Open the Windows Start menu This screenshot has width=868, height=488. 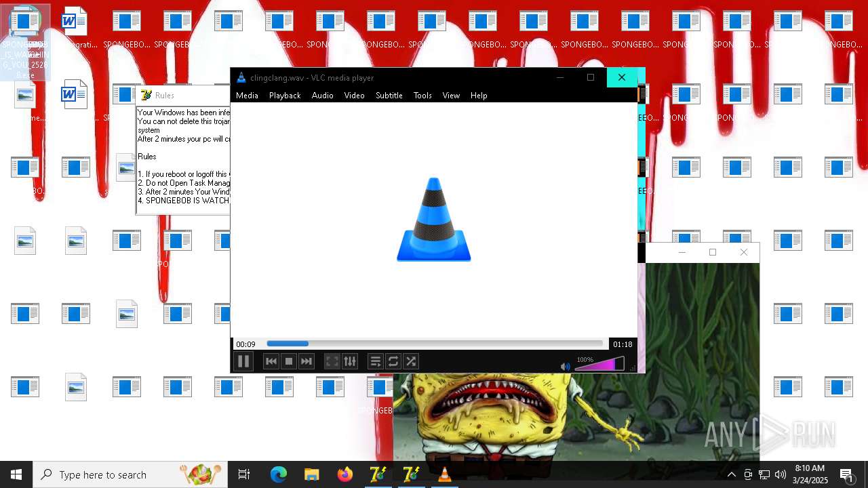click(x=16, y=474)
